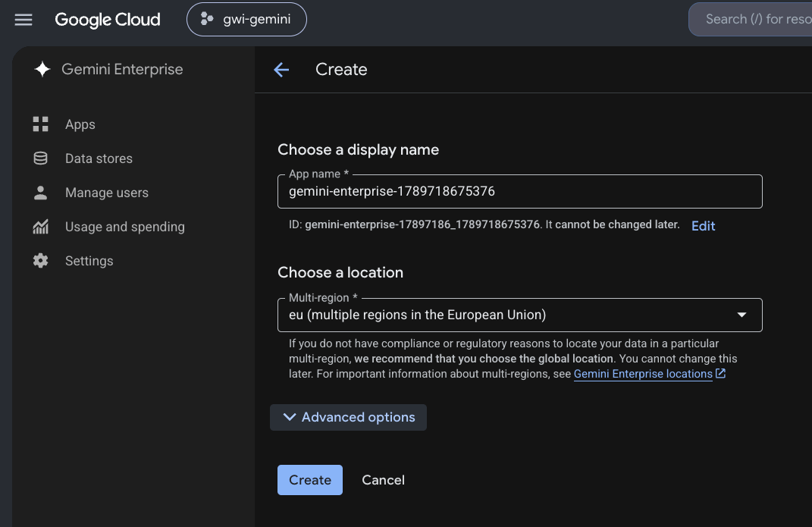Go back using the left arrow
This screenshot has width=812, height=527.
click(x=281, y=69)
